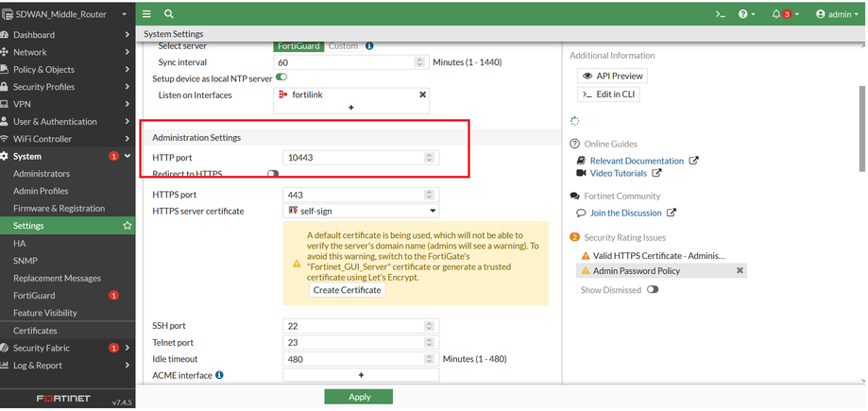Click the HTTP port stepper arrows
Screen dimensions: 868x411
click(x=429, y=157)
